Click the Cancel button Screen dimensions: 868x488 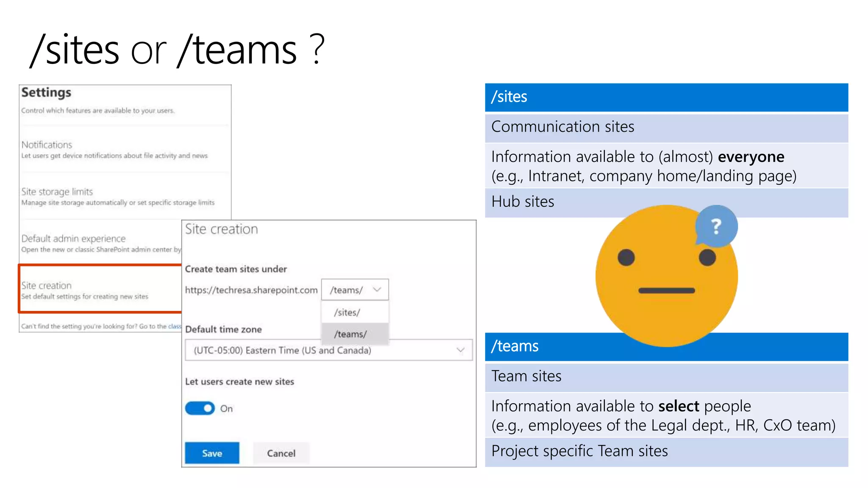click(281, 453)
